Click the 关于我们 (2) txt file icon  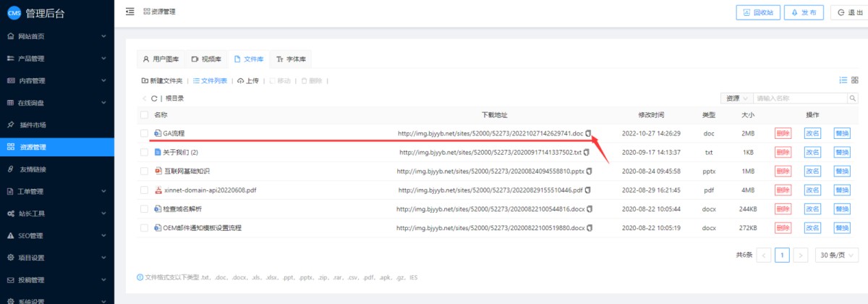click(x=158, y=152)
